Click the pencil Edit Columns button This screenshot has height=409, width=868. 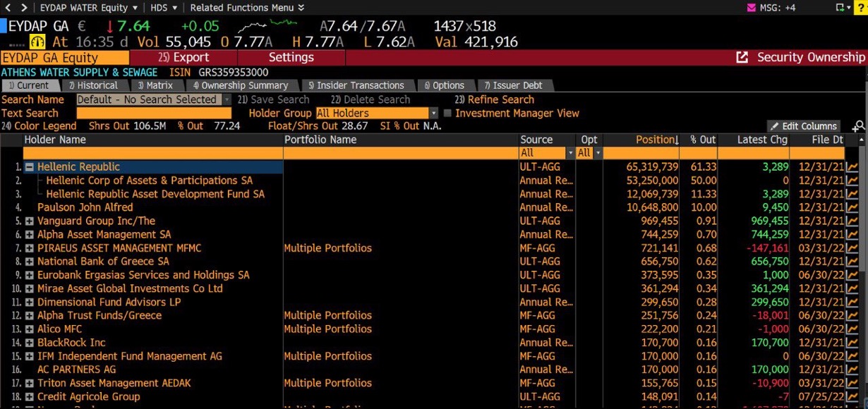pos(804,126)
